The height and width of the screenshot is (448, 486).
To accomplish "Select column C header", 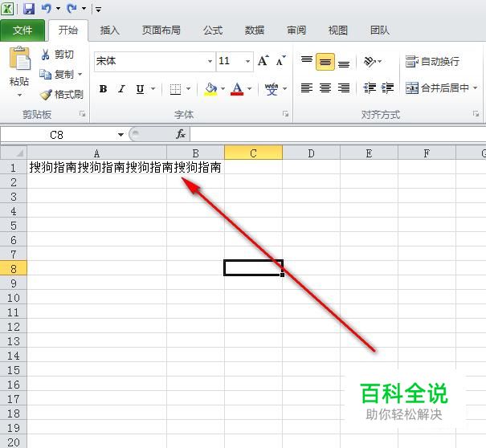I will tap(253, 153).
